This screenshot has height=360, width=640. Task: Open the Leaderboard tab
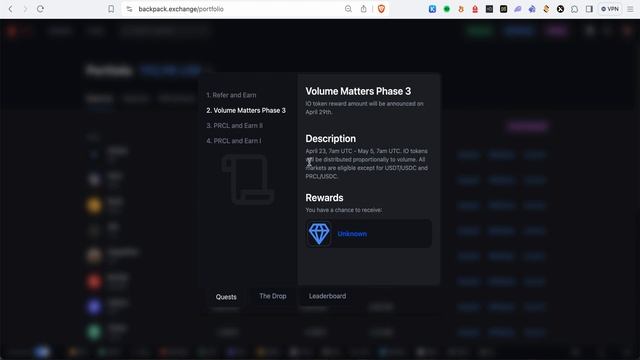click(x=327, y=296)
